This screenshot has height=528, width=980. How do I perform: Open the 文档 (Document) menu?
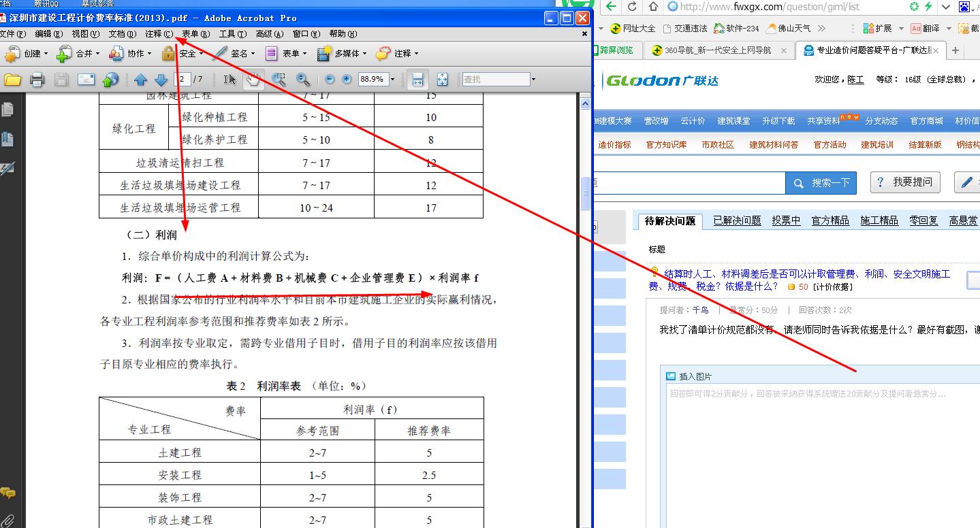click(122, 34)
